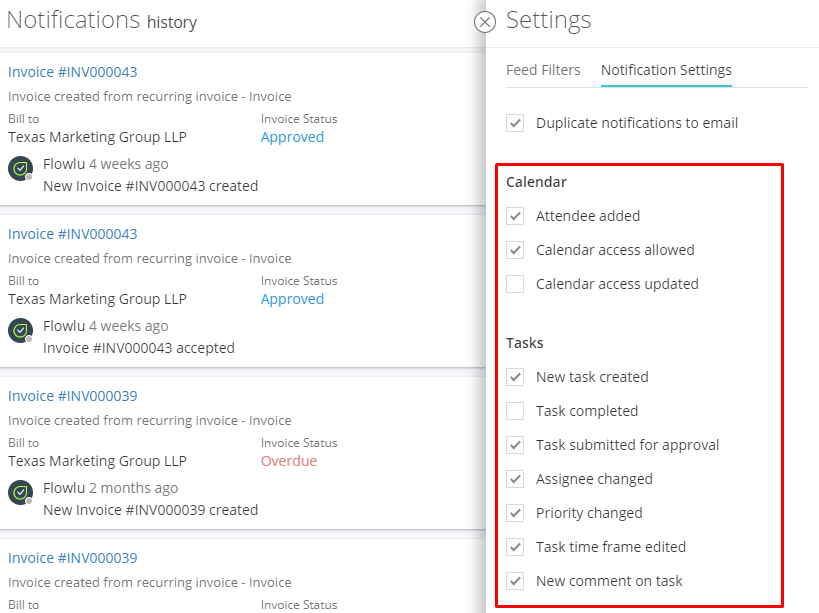
Task: Enable Calendar access updated checkbox
Action: [515, 284]
